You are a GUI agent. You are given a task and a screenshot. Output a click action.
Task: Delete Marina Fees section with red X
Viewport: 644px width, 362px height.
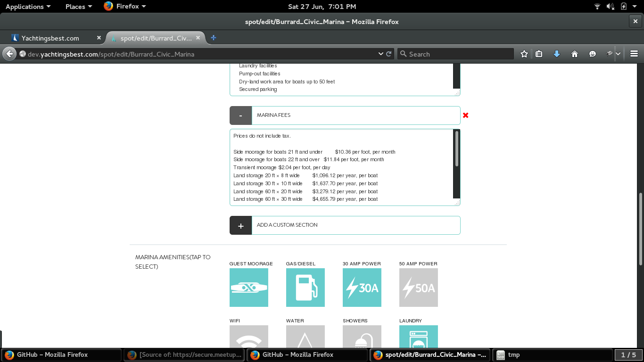466,115
